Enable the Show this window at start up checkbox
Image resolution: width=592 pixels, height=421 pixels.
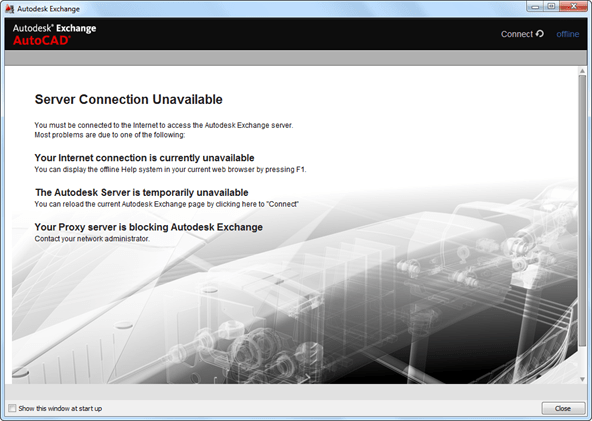click(x=12, y=408)
